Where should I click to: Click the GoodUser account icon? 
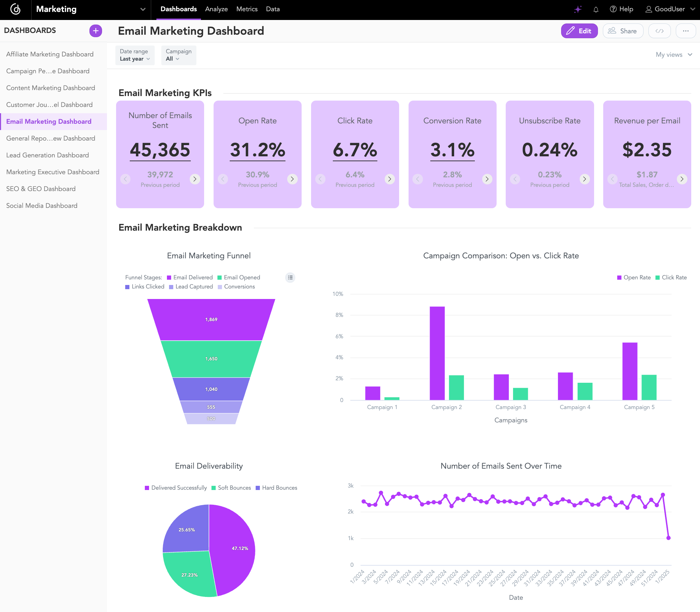(x=649, y=9)
